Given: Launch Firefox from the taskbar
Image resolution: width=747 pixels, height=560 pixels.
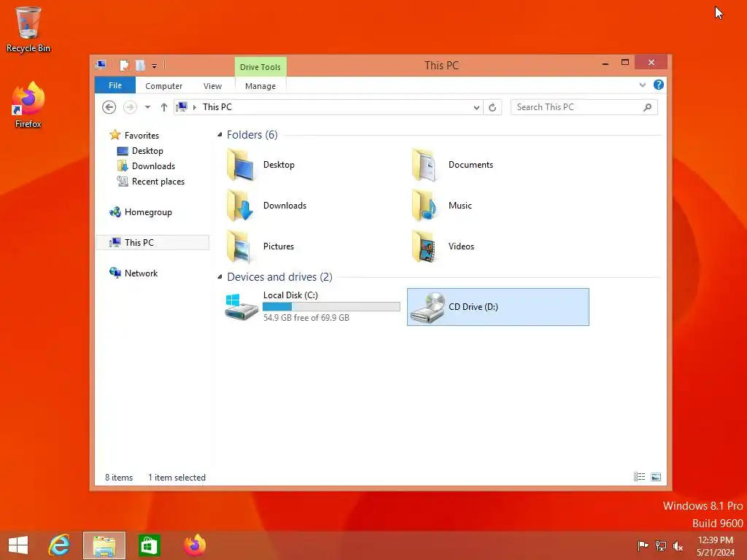Looking at the screenshot, I should click(195, 545).
